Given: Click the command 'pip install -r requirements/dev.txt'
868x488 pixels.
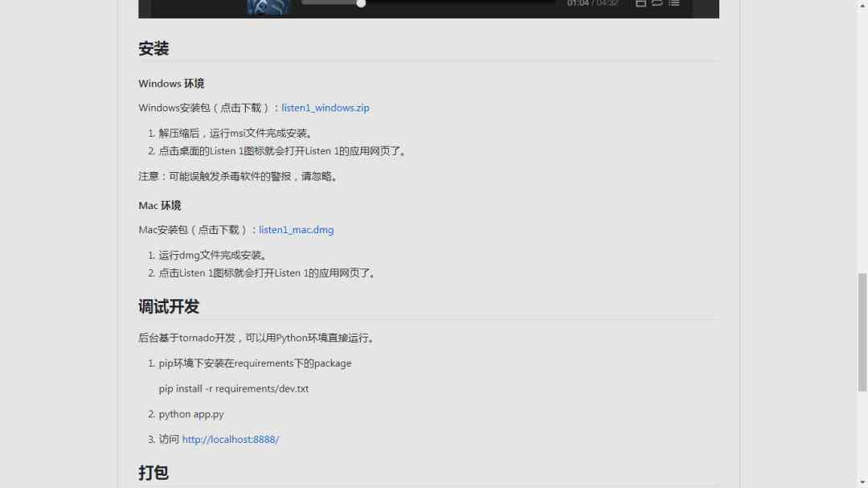Looking at the screenshot, I should (x=234, y=389).
